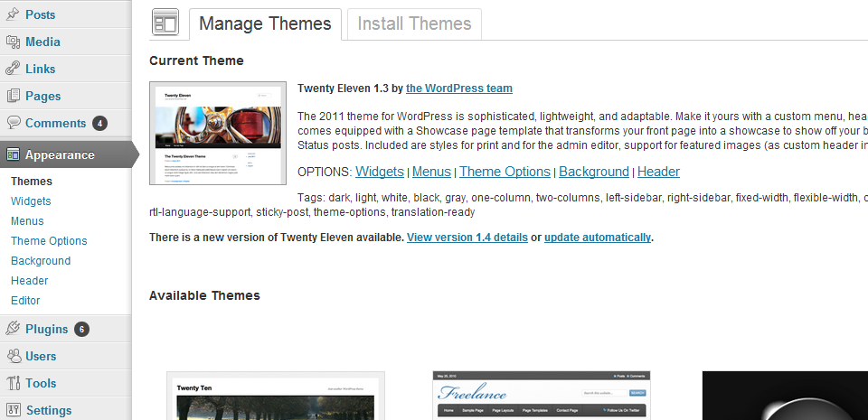Open the Plugins menu
The width and height of the screenshot is (868, 420).
pos(46,330)
